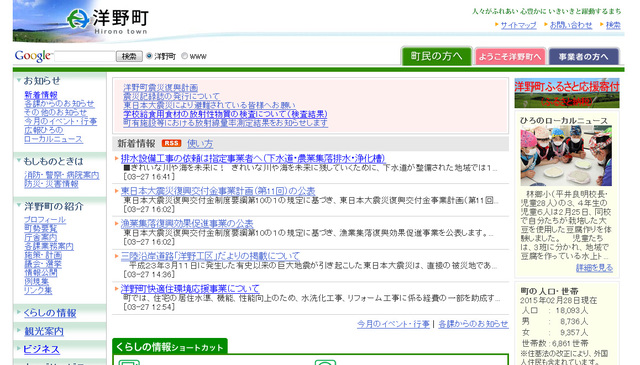The image size is (640, 365).
Task: Open 広報ひろの sidebar link
Action: click(x=44, y=130)
